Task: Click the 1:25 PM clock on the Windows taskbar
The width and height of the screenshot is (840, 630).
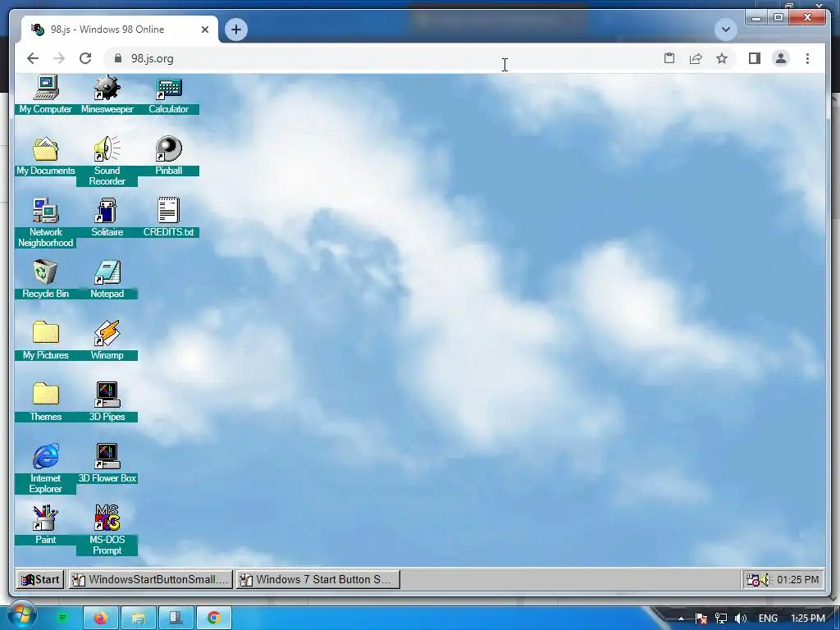Action: pos(808,619)
